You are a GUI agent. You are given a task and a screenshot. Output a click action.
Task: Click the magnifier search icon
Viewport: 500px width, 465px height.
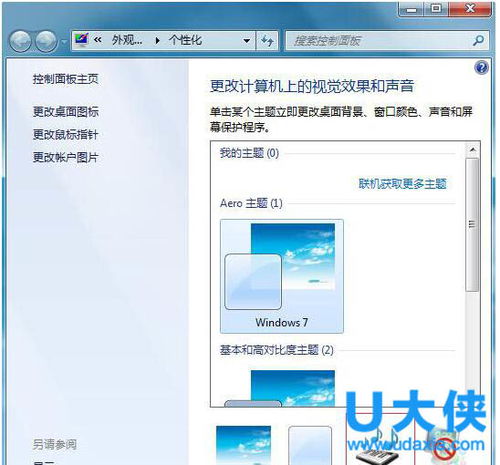coord(479,41)
